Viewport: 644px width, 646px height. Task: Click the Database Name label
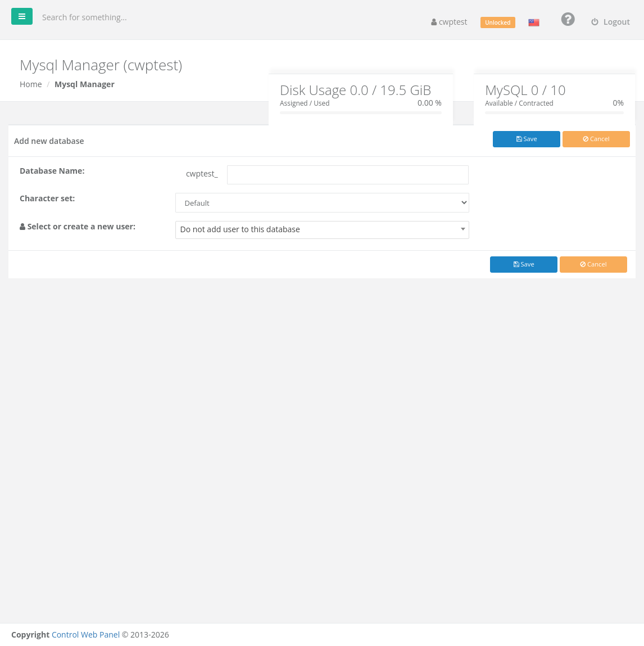coord(52,170)
